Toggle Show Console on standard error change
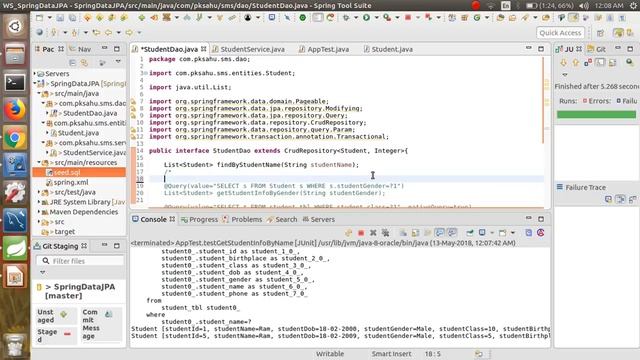The height and width of the screenshot is (360, 640). (452, 233)
